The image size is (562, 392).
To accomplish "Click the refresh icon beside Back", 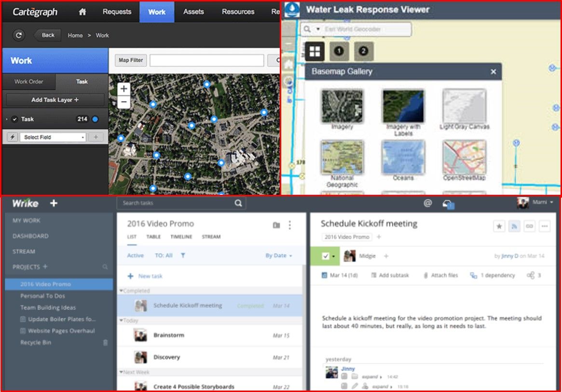I will pyautogui.click(x=19, y=35).
